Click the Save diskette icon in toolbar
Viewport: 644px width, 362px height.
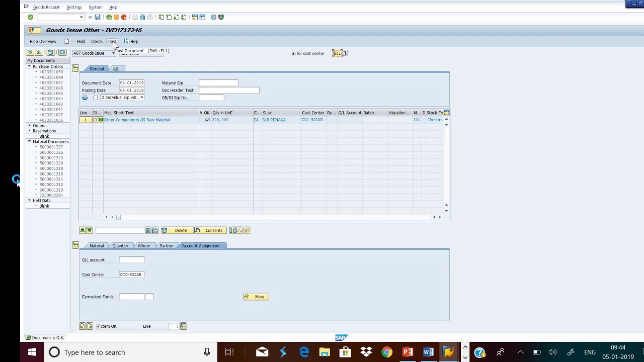(x=98, y=17)
